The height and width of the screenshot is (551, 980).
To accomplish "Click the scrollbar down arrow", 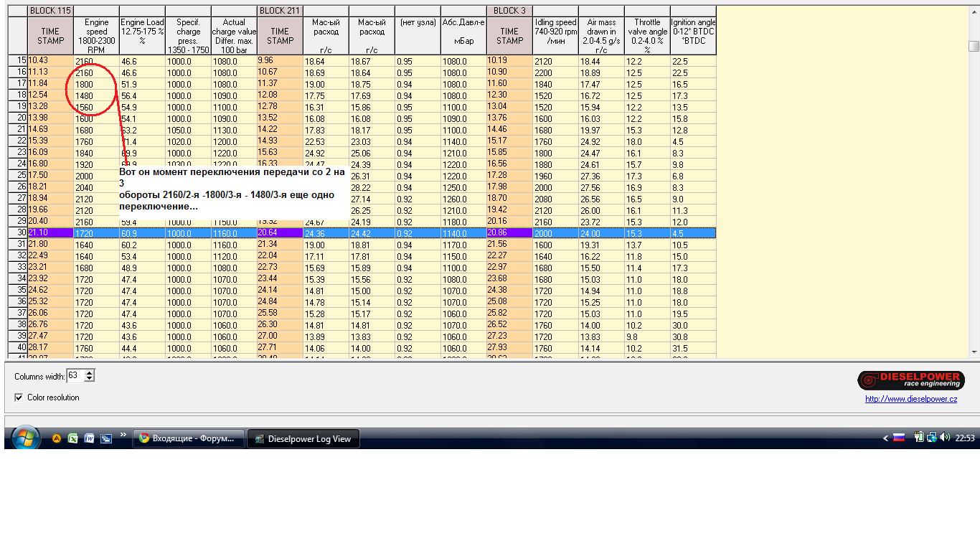I will [x=974, y=352].
